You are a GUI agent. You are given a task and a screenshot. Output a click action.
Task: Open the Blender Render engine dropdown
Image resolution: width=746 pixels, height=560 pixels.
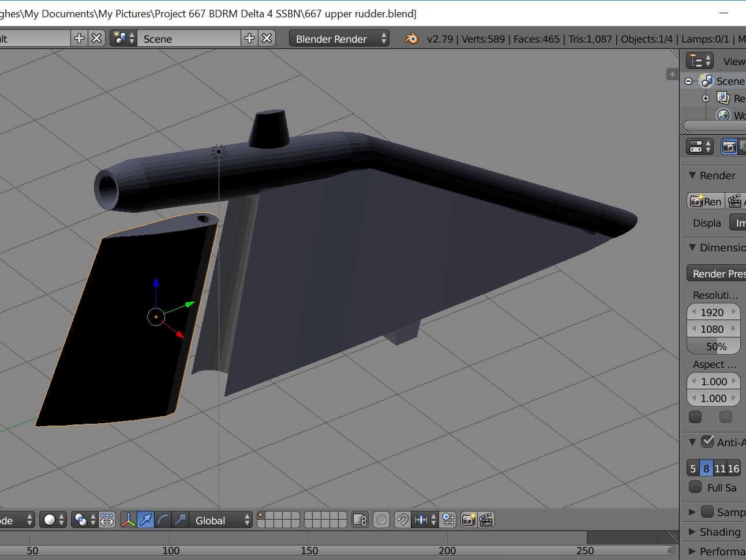339,39
